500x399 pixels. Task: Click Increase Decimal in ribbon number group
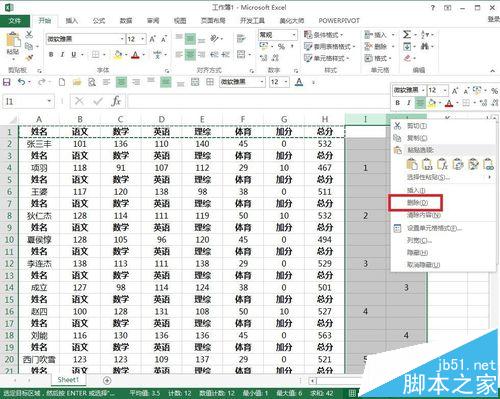pyautogui.click(x=264, y=58)
